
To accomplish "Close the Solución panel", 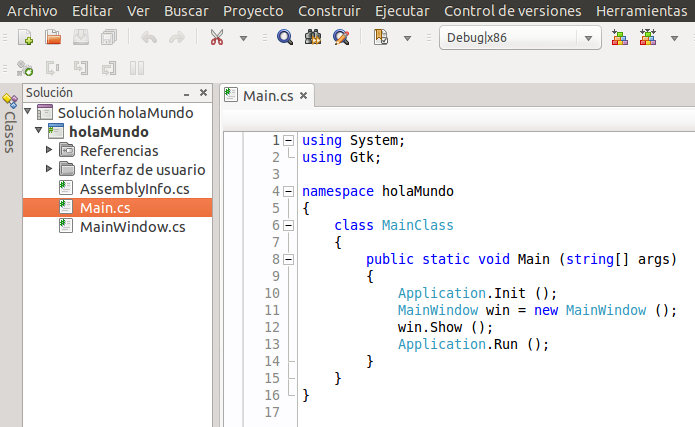I will pyautogui.click(x=203, y=92).
